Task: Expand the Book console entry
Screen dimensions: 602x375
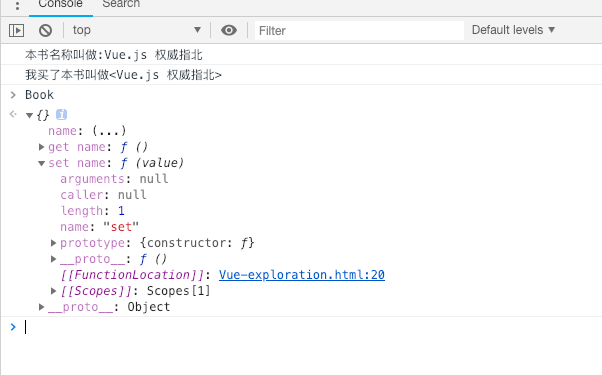Action: [13, 95]
